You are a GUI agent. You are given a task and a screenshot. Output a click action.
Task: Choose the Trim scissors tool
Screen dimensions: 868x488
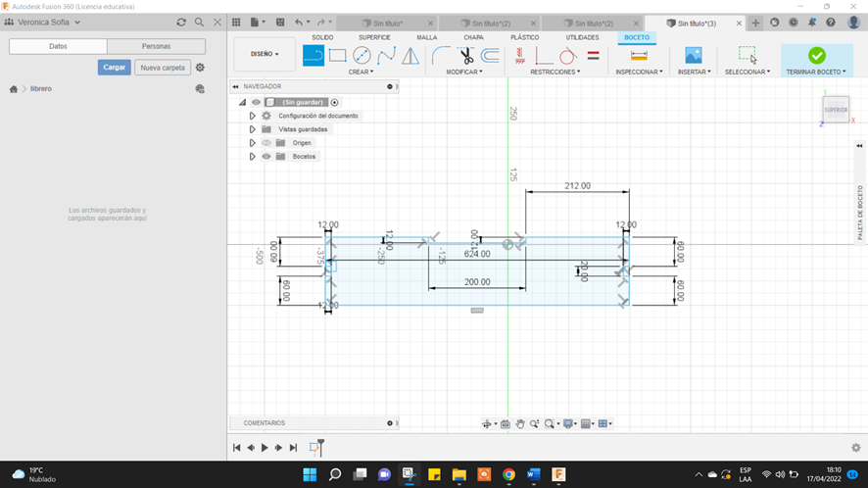466,56
